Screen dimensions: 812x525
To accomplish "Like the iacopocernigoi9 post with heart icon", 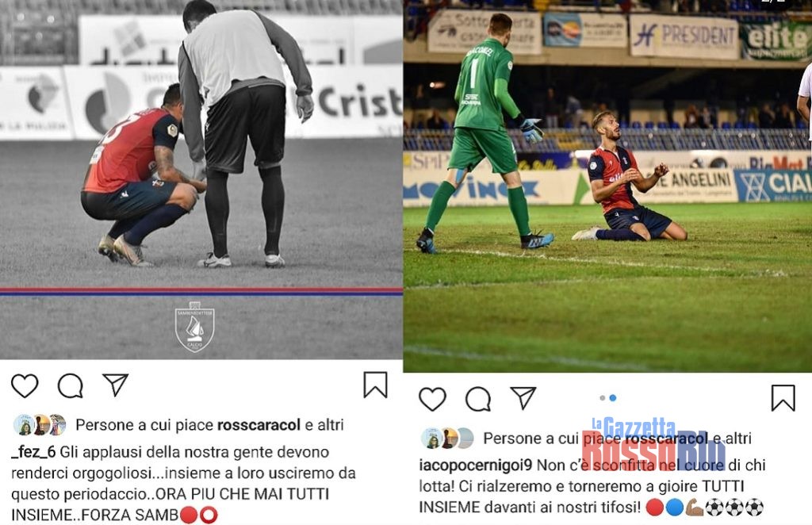I will [x=432, y=399].
